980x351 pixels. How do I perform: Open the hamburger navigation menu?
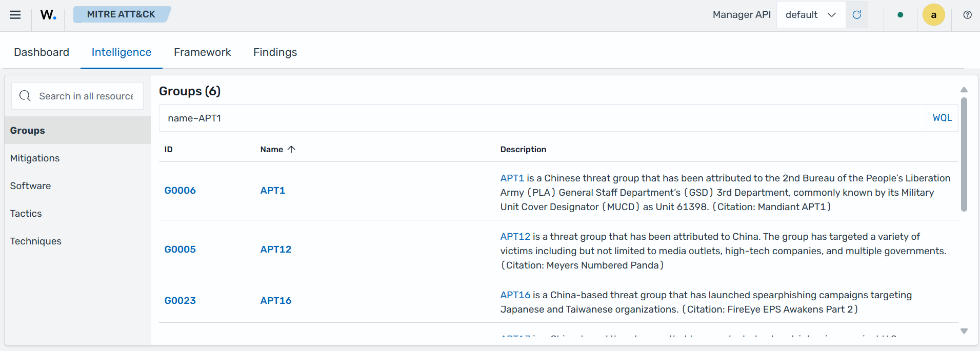pyautogui.click(x=15, y=15)
